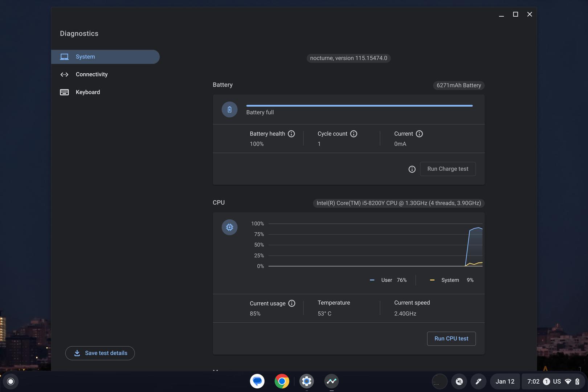Open the Settings app in shelf
This screenshot has height=392, width=588.
coord(307,381)
